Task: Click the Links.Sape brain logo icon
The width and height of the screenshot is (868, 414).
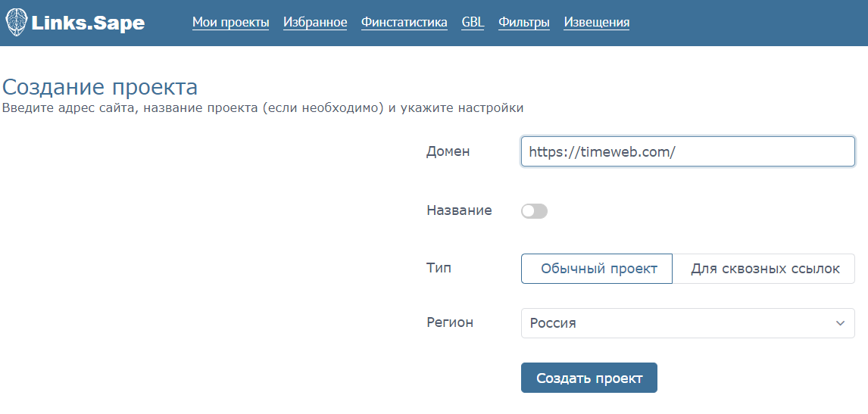Action: coord(17,23)
